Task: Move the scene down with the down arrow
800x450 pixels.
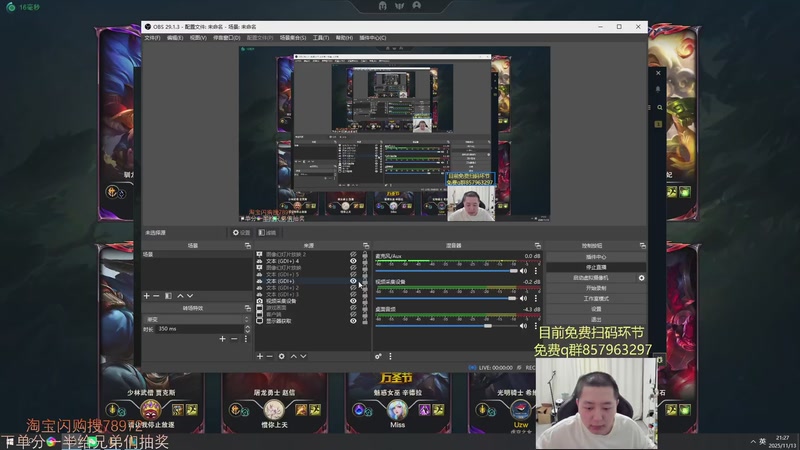Action: [190, 296]
